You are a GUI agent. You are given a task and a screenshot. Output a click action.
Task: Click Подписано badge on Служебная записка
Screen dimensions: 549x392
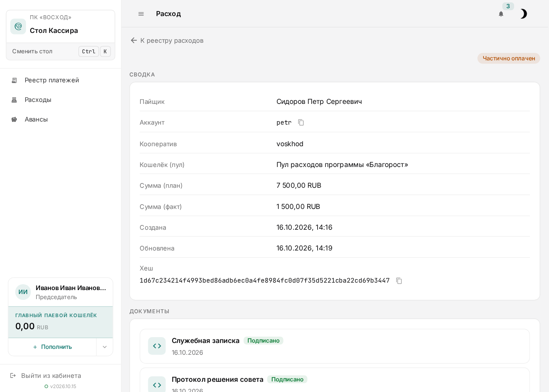pos(264,341)
